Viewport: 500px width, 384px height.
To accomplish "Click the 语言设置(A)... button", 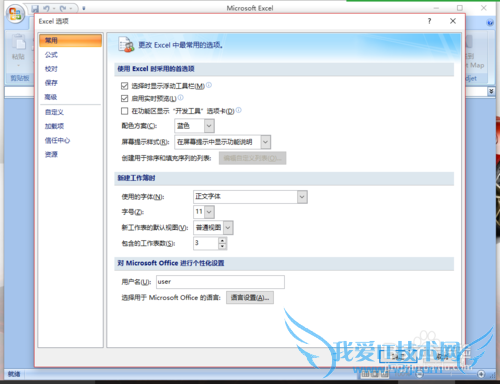I will [250, 298].
